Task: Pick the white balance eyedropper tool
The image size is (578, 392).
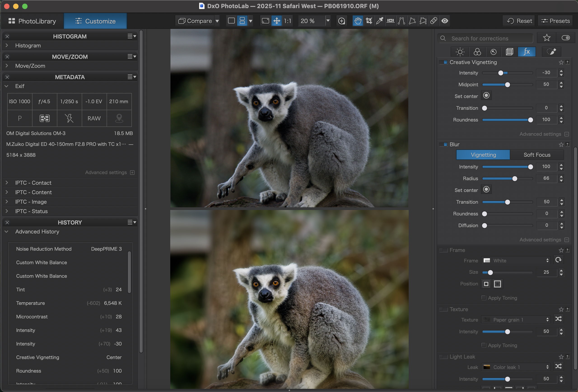Action: tap(380, 21)
